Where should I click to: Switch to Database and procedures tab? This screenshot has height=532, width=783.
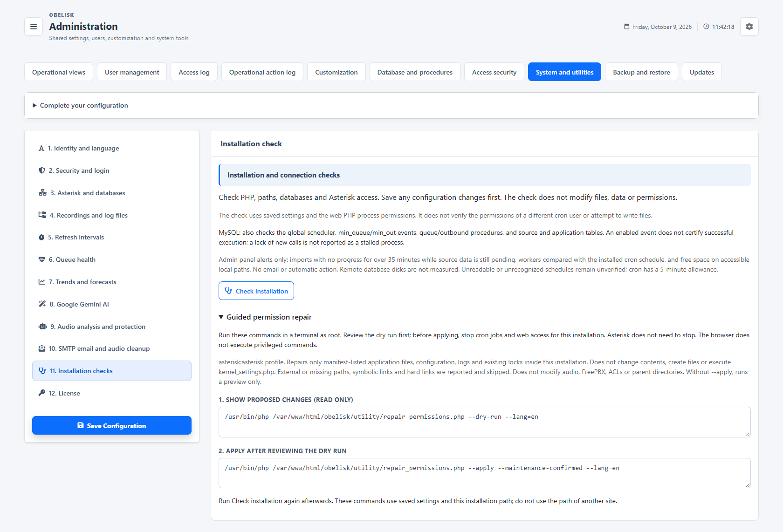[415, 72]
